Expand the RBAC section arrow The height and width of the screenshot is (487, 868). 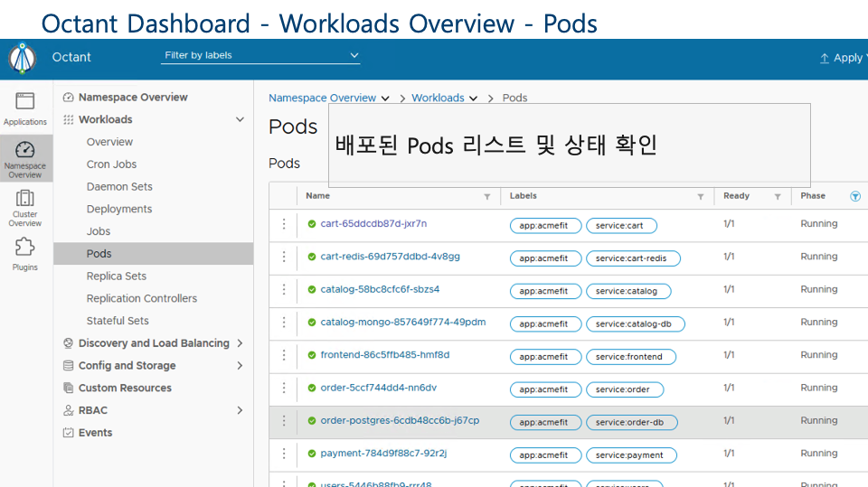click(x=240, y=410)
